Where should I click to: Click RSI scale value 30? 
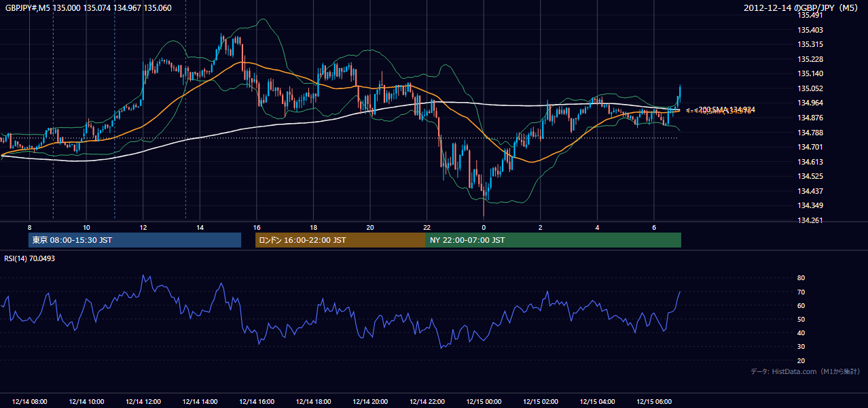(801, 347)
